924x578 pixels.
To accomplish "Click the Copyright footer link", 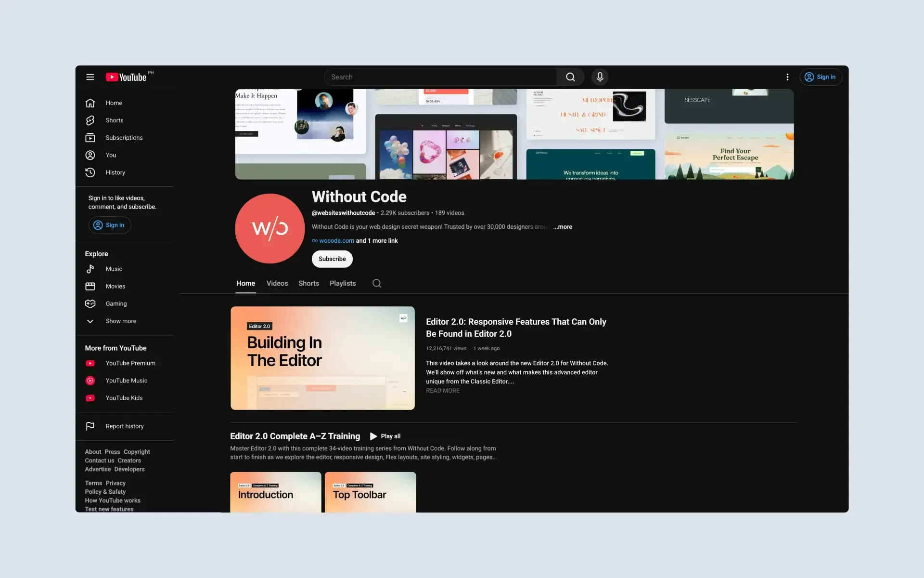I will click(137, 452).
